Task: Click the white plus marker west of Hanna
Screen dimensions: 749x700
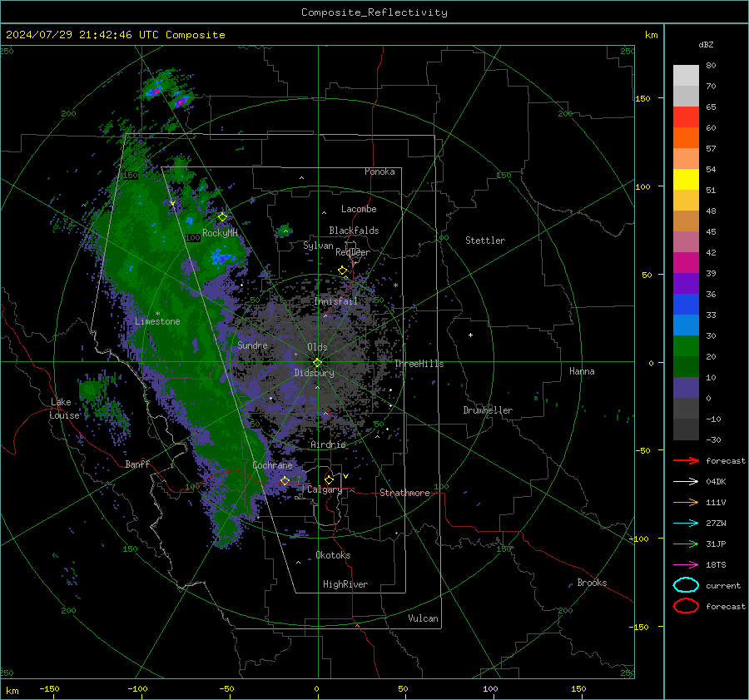Action: tap(470, 335)
